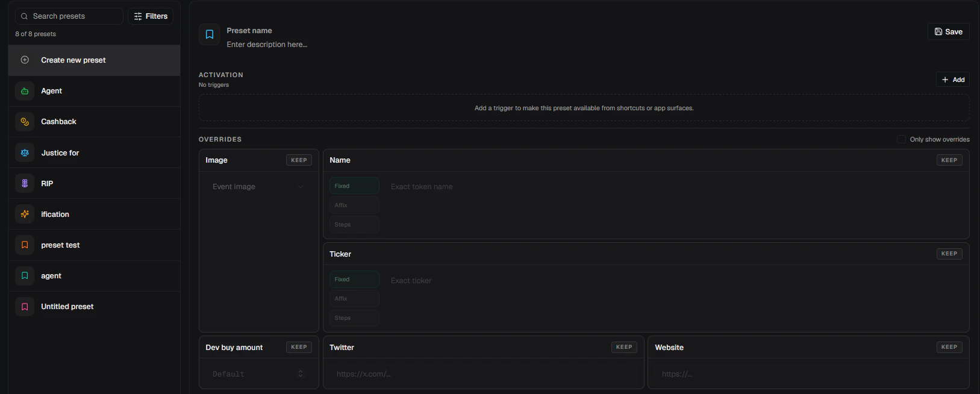Click the plus icon on the Add trigger button
Viewport: 980px width, 394px height.
tap(945, 80)
